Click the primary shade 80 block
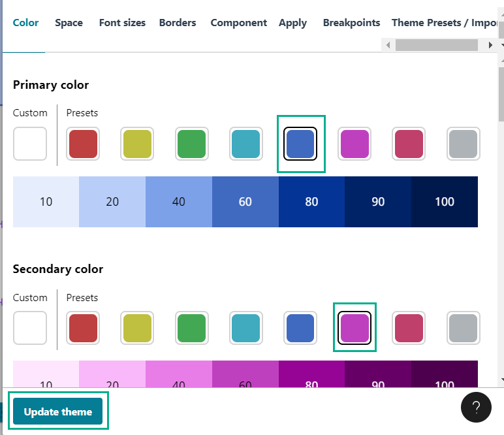Image resolution: width=504 pixels, height=435 pixels. 311,202
